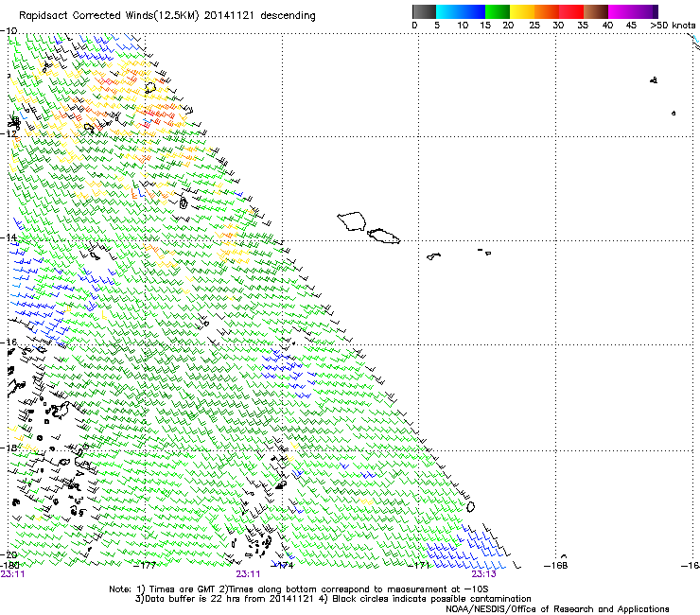The image size is (700, 615).
Task: Click the '-171' longitude axis label
Action: [x=419, y=566]
